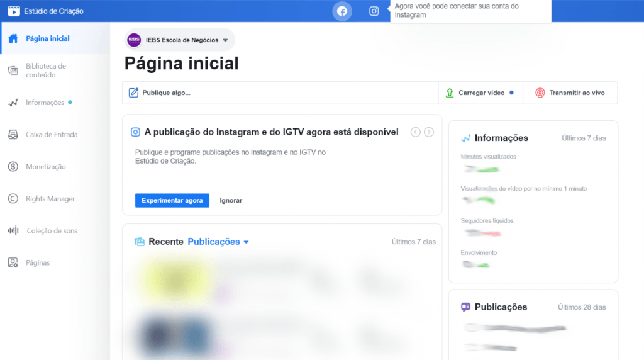Click the Instagram icon in announcement card

pos(135,132)
